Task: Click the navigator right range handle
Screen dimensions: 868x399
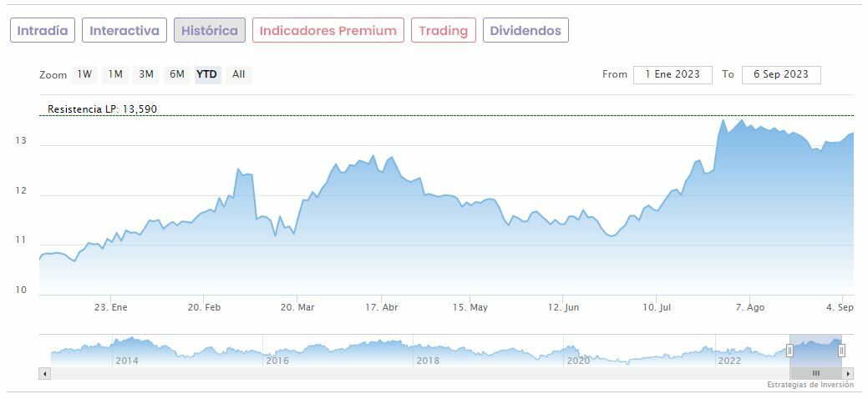Action: pyautogui.click(x=841, y=351)
